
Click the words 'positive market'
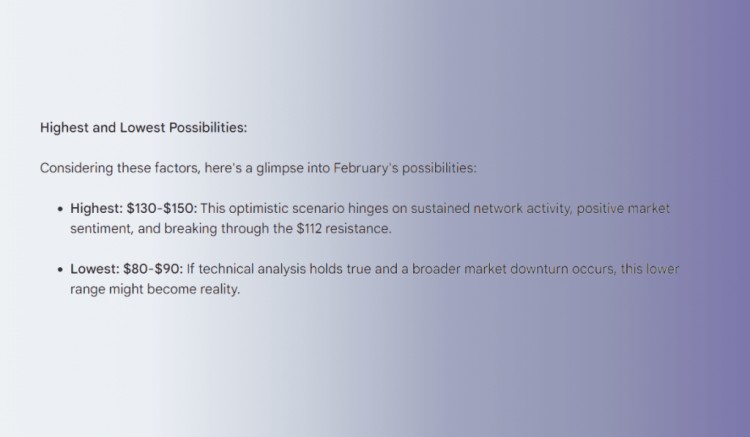623,208
